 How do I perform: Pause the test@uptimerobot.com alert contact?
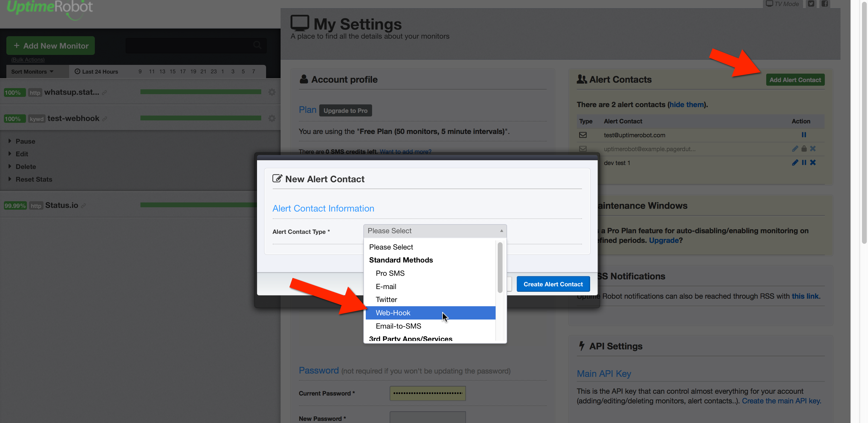click(804, 135)
